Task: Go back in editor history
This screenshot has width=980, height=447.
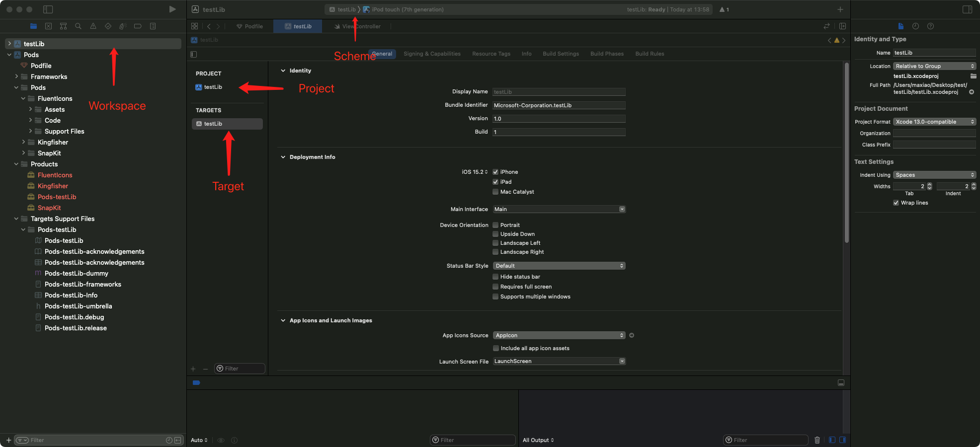Action: pyautogui.click(x=209, y=26)
